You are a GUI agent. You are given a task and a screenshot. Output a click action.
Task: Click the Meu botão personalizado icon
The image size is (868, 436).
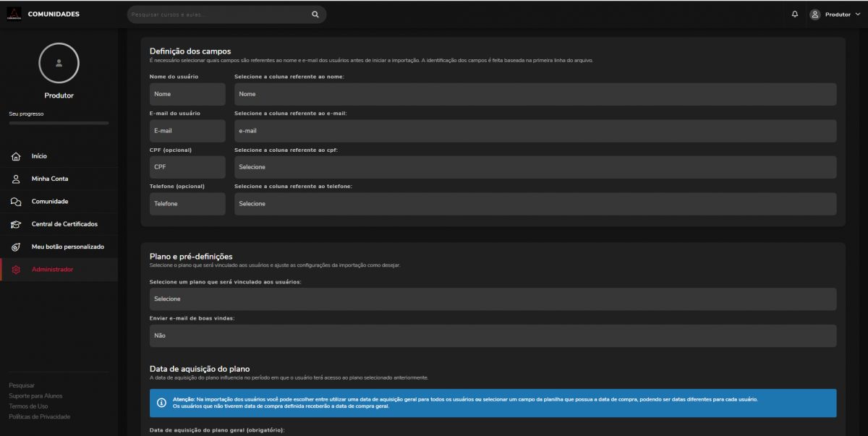16,247
